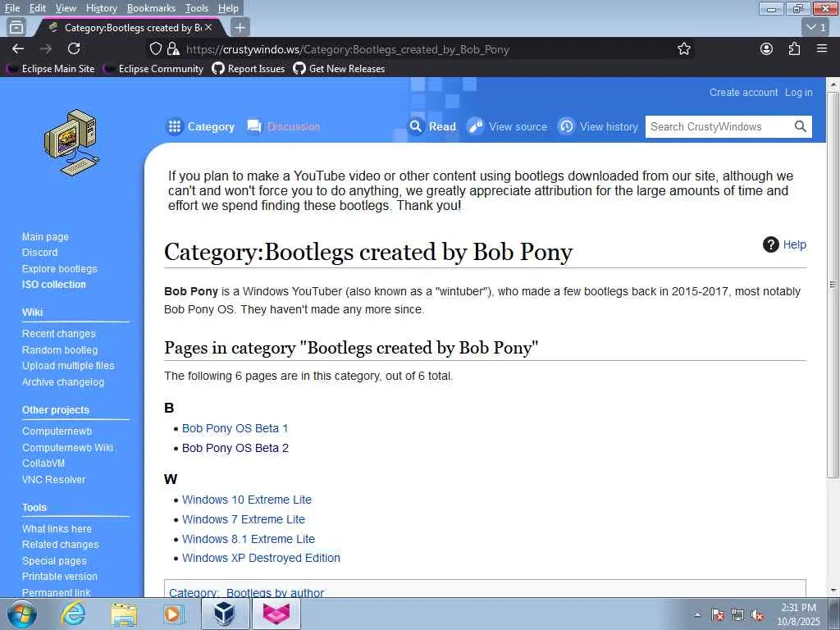The image size is (840, 630).
Task: Open Get New Releases bookmark
Action: click(339, 69)
